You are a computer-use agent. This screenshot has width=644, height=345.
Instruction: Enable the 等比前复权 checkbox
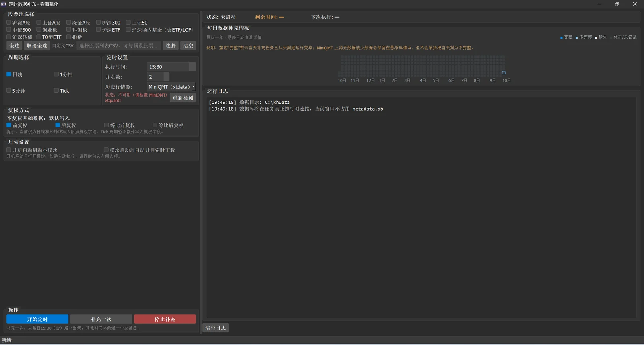[x=106, y=125]
